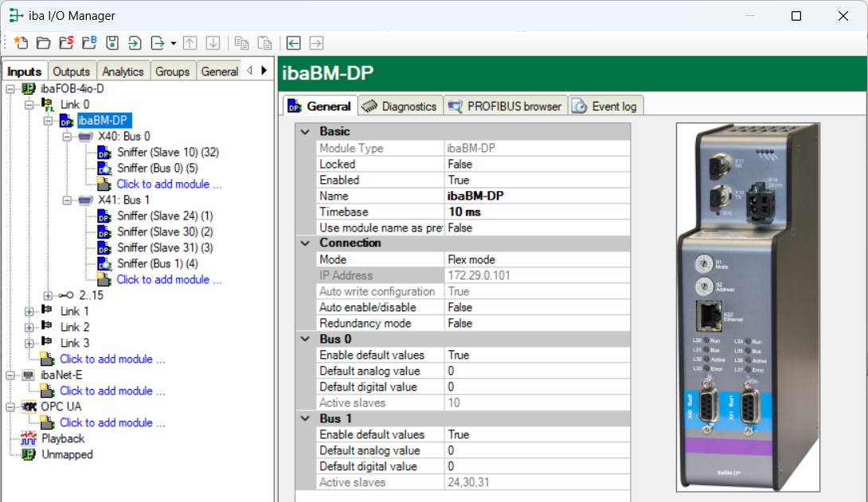Viewport: 868px width, 502px height.
Task: Click the Save disk toolbar icon
Action: (112, 43)
